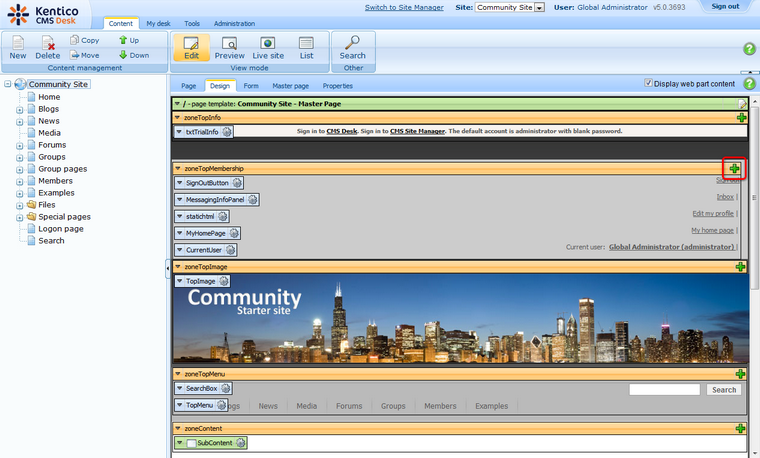This screenshot has height=458, width=760.
Task: Switch to List view mode
Action: click(306, 47)
